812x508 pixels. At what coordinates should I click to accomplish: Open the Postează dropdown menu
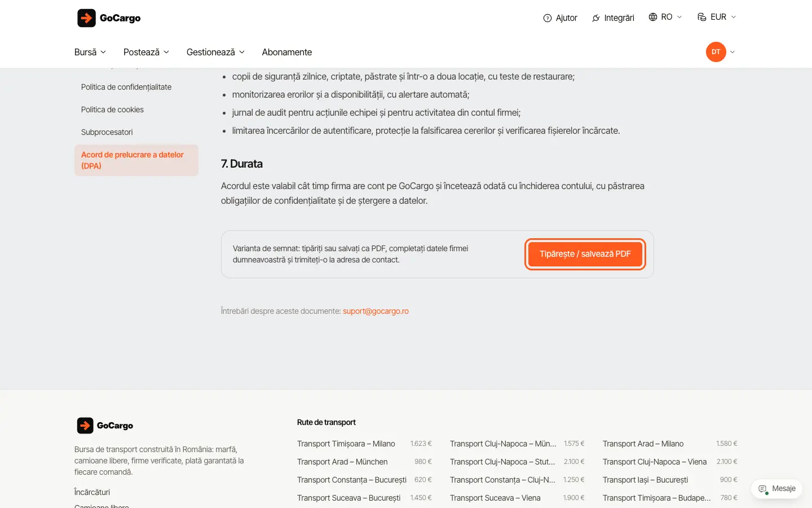(x=147, y=52)
